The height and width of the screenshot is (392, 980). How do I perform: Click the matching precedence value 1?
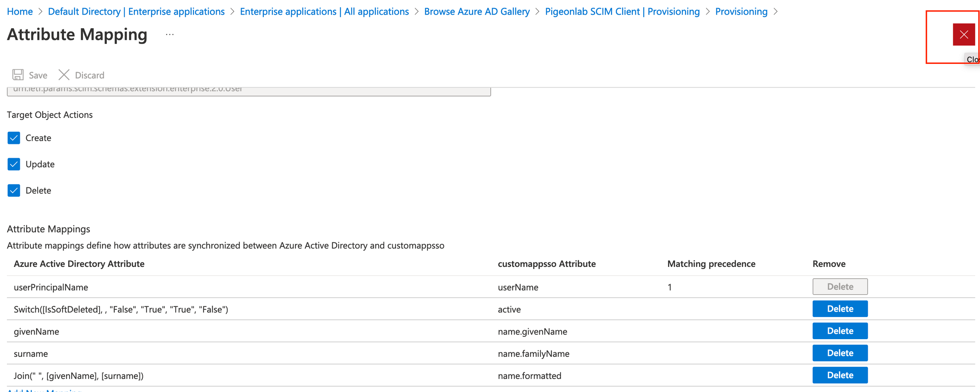pos(670,287)
